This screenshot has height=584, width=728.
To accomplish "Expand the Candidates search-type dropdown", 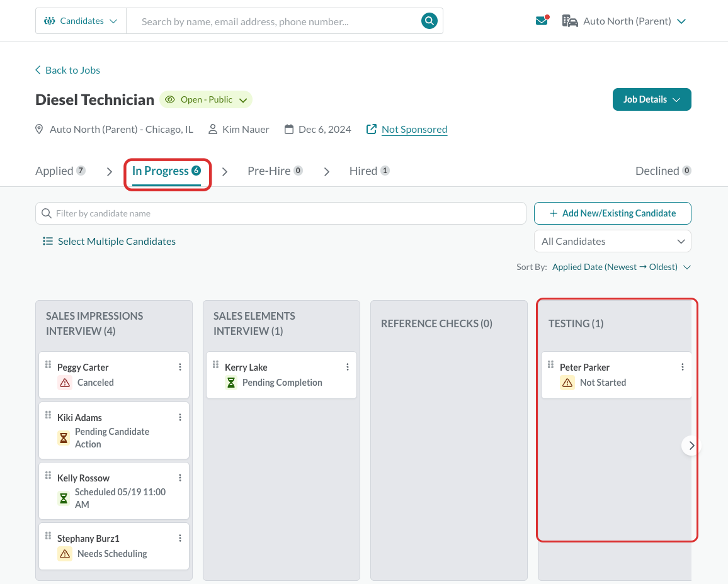I will pyautogui.click(x=81, y=21).
